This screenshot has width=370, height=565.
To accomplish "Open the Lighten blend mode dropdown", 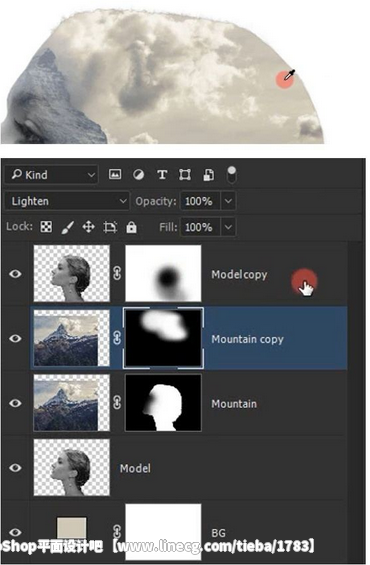I will (67, 201).
